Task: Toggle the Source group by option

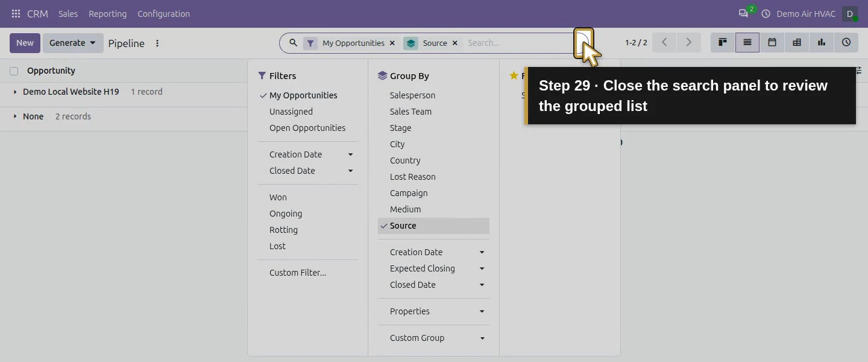Action: pyautogui.click(x=433, y=226)
